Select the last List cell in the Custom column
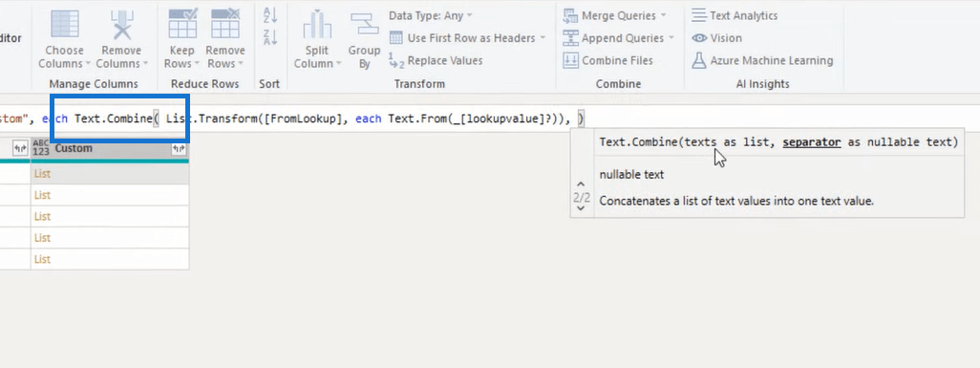980x368 pixels. [x=110, y=259]
